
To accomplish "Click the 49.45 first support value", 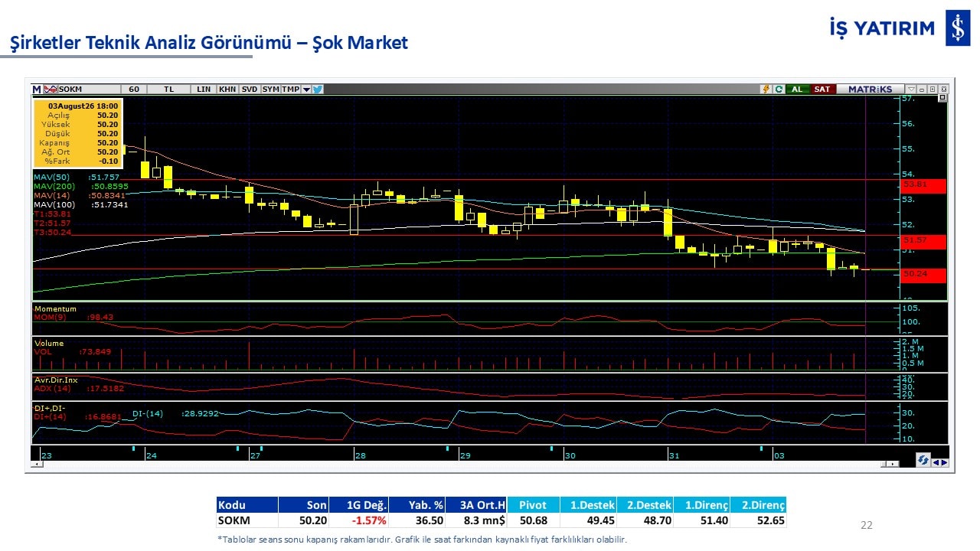I will click(599, 520).
